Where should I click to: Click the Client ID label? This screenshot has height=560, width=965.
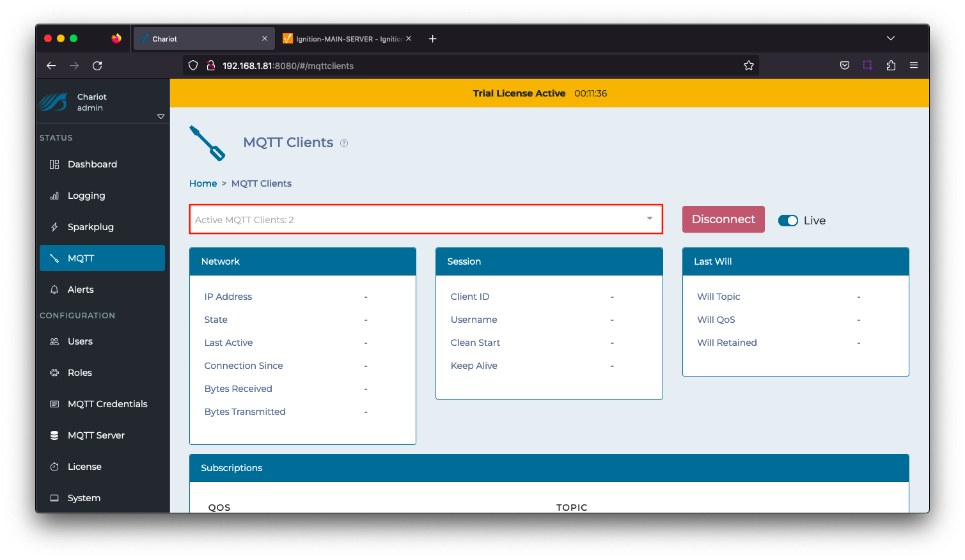point(470,297)
